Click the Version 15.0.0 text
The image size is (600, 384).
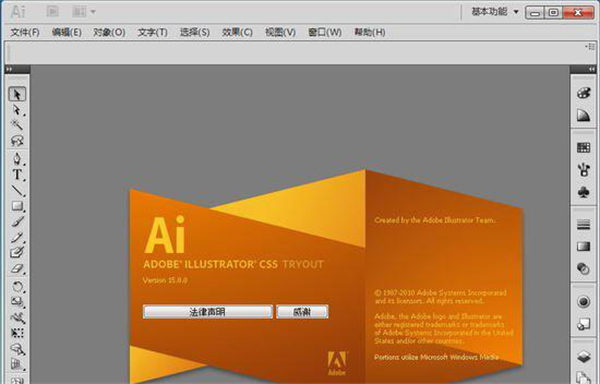[165, 280]
